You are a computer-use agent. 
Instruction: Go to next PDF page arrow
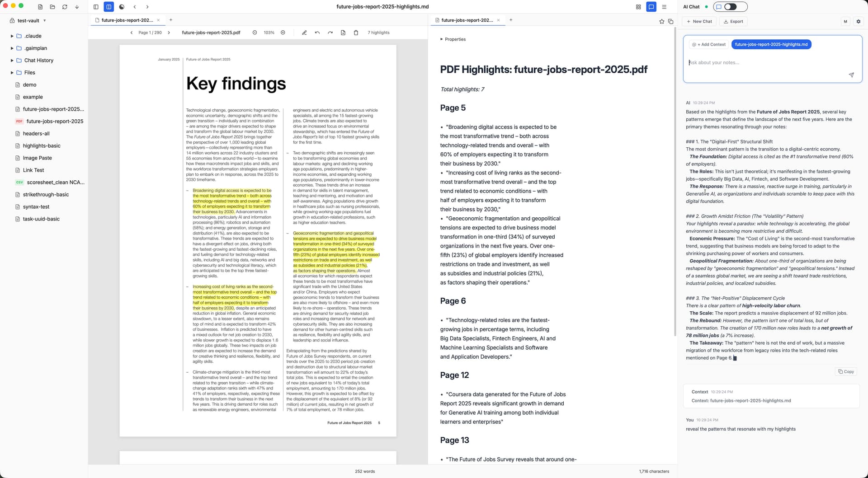(169, 33)
